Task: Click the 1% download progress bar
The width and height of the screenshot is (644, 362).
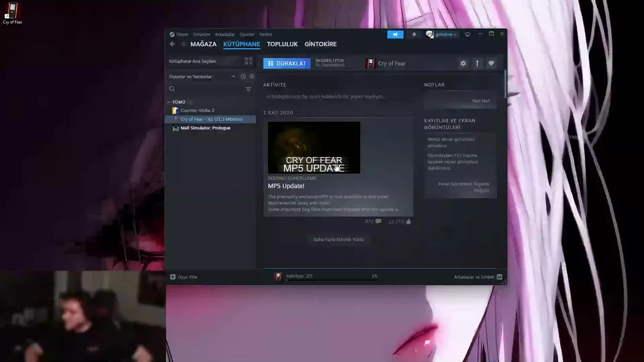Action: click(x=332, y=280)
